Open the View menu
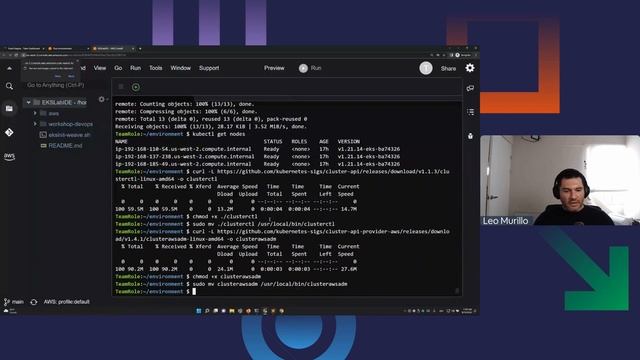 (100, 68)
